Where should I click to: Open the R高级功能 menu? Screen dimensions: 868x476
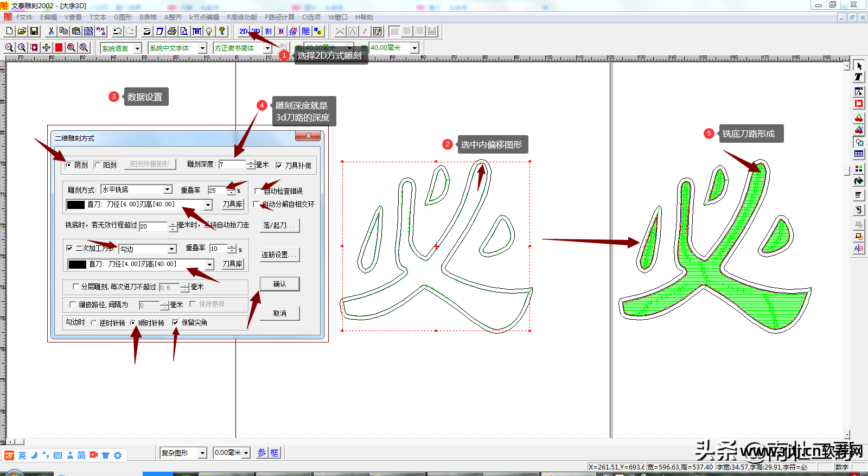[x=242, y=17]
